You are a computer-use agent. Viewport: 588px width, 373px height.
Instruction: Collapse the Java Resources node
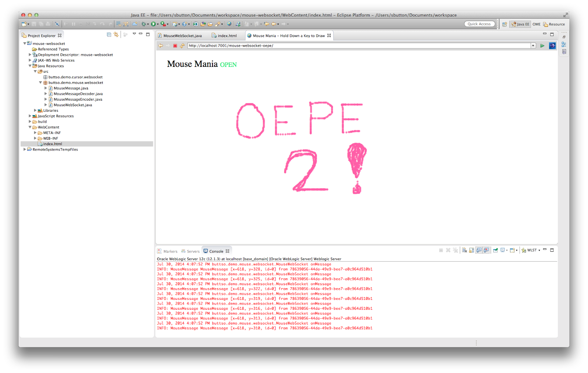[x=30, y=66]
